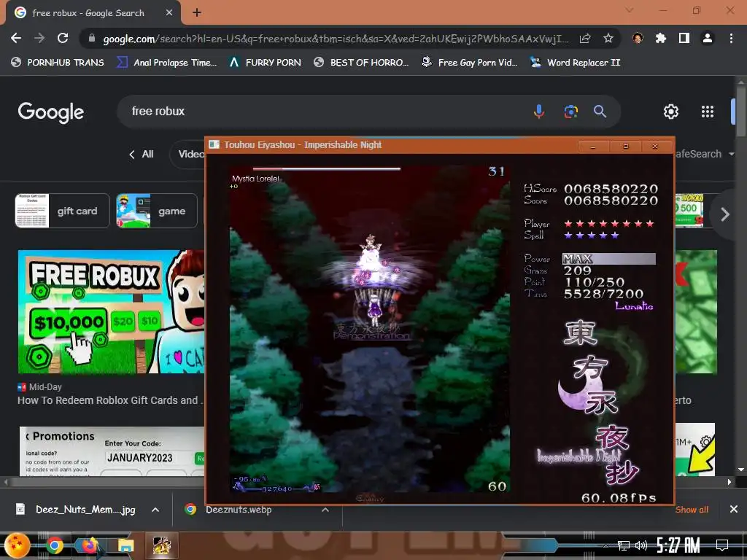The image size is (747, 560).
Task: Bookmark this page with the star icon
Action: coord(608,38)
